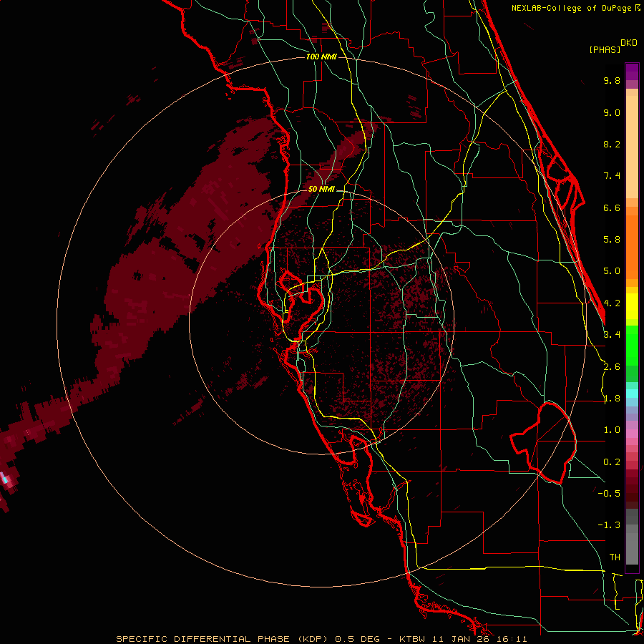Click the KTBW station identifier in the footer
The image size is (644, 644).
pyautogui.click(x=413, y=639)
